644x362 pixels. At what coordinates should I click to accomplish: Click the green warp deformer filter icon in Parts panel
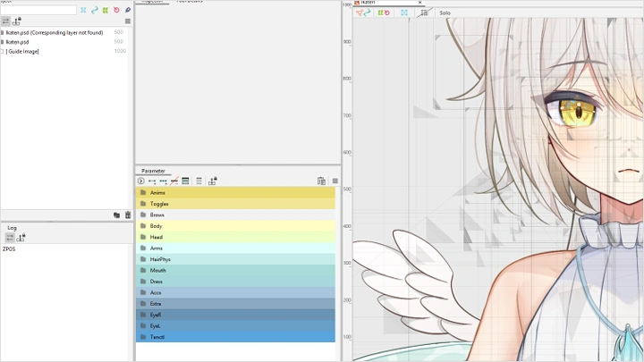[x=106, y=10]
